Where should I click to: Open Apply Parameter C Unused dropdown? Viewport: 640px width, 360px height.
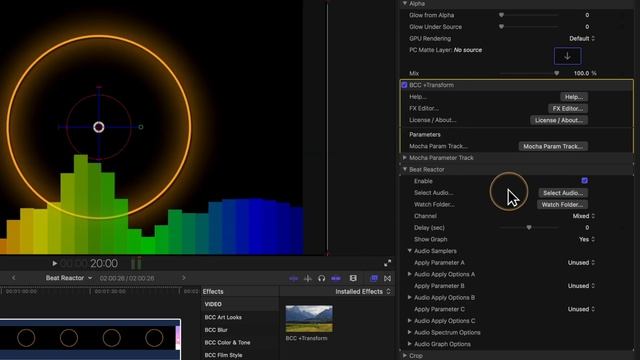pyautogui.click(x=581, y=309)
